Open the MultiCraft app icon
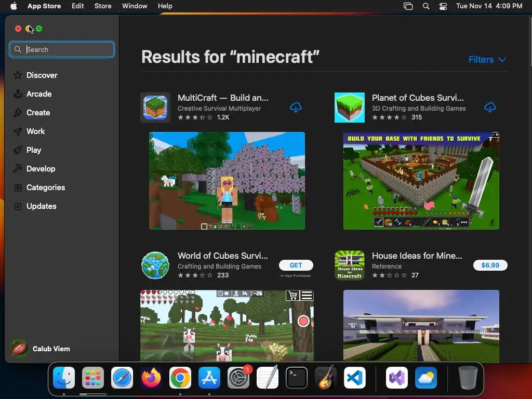Viewport: 532px width, 399px height. coord(155,108)
